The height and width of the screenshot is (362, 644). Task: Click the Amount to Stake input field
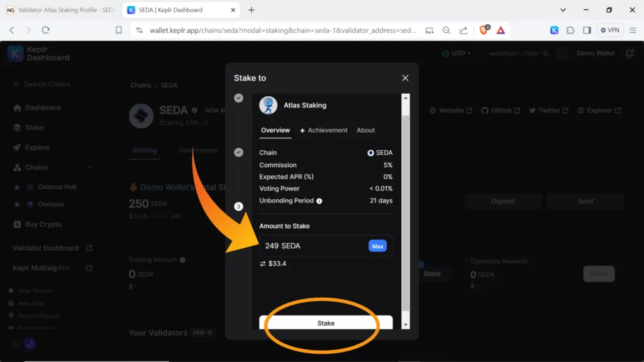point(311,246)
